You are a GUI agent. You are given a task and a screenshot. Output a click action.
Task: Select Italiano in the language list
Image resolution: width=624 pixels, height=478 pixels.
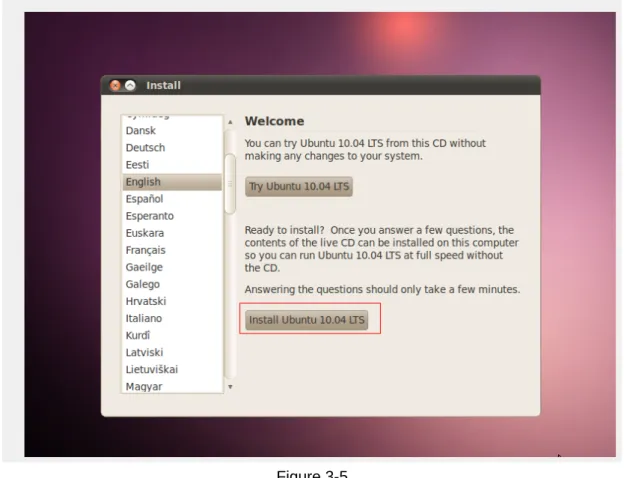click(x=172, y=318)
